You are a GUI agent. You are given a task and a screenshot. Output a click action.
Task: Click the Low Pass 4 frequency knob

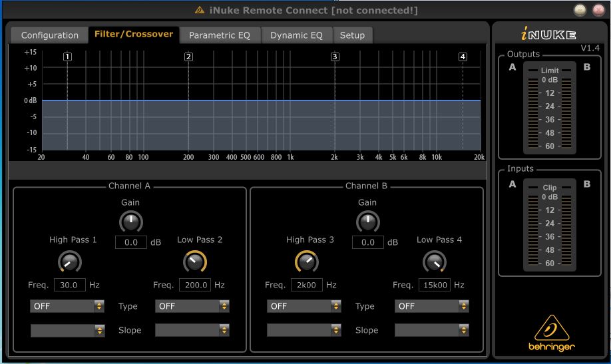pyautogui.click(x=434, y=262)
